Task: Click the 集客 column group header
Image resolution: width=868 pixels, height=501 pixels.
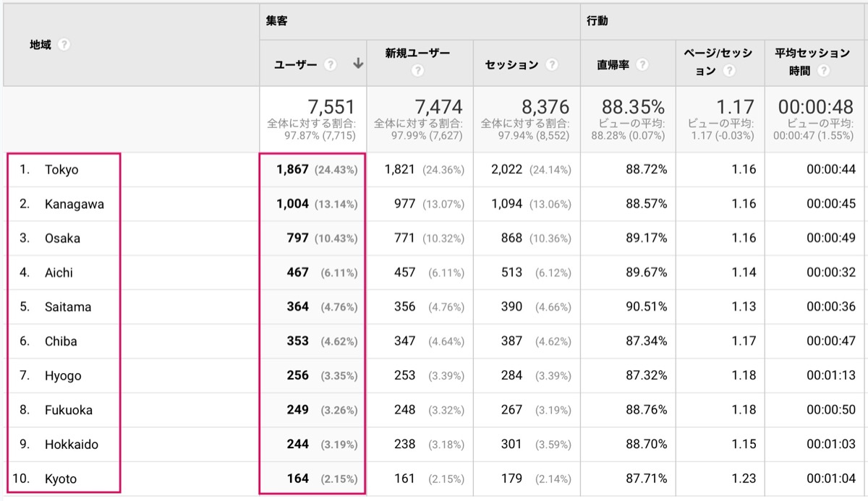Action: [x=276, y=21]
